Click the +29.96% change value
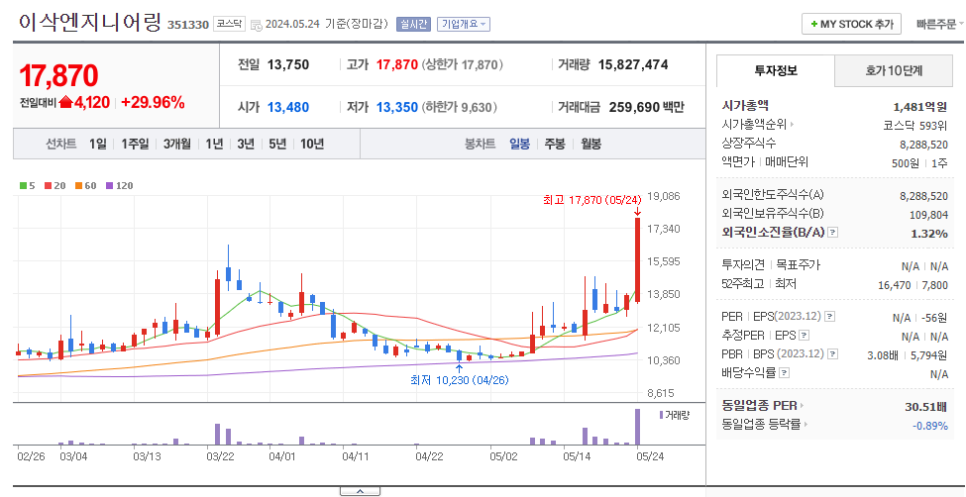The image size is (966, 497). click(153, 103)
